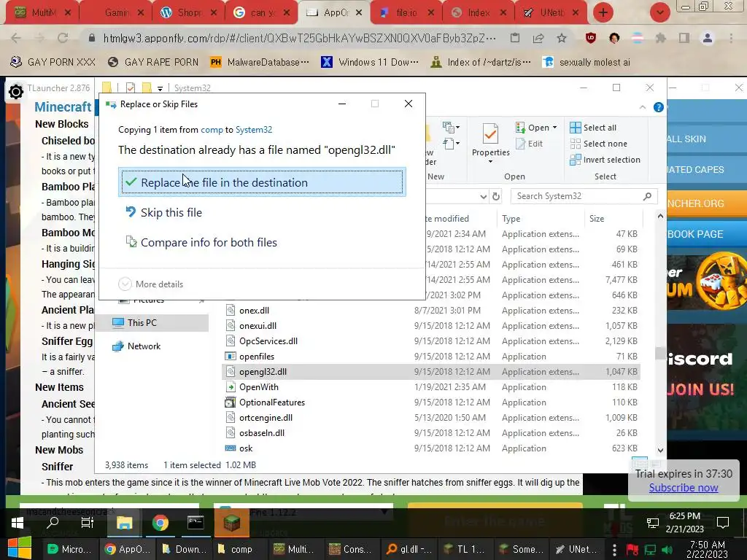Click the quick access properties checkmark icon

[x=131, y=87]
